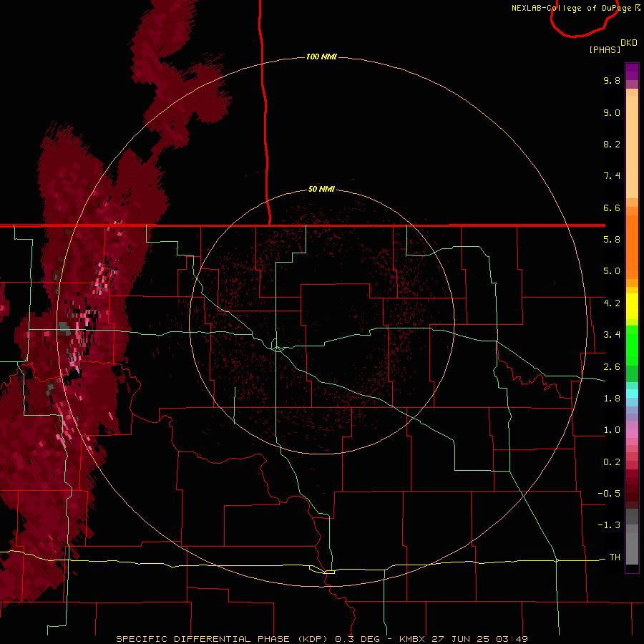Click the radar site at the highway junction
Viewport: 644px width, 644px height.
pyautogui.click(x=278, y=348)
